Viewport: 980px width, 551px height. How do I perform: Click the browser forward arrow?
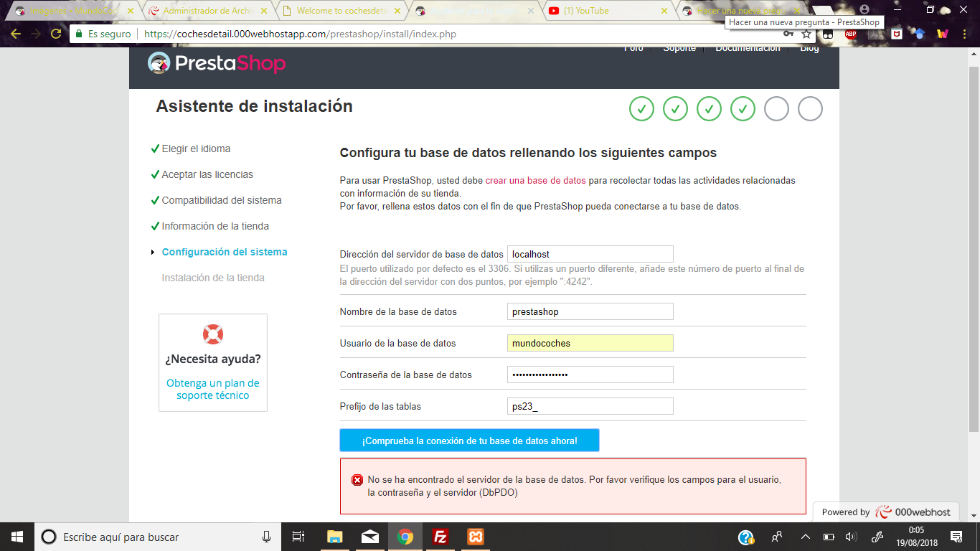click(36, 34)
